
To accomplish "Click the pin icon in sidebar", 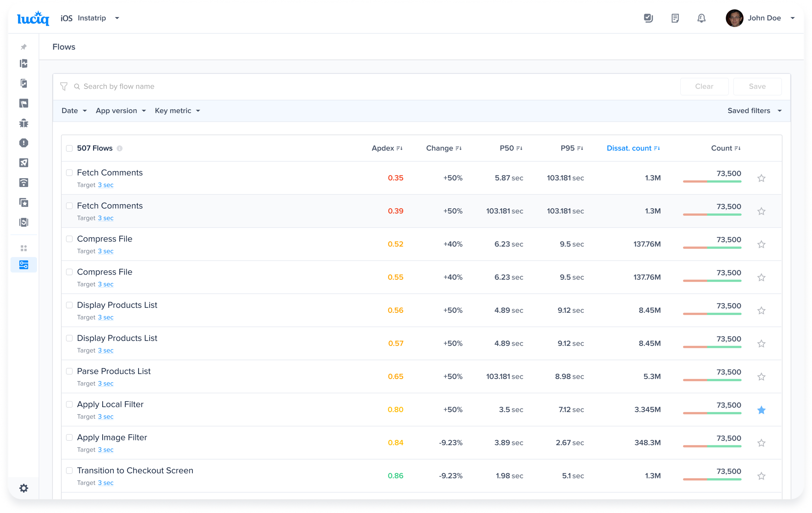I will pyautogui.click(x=24, y=47).
